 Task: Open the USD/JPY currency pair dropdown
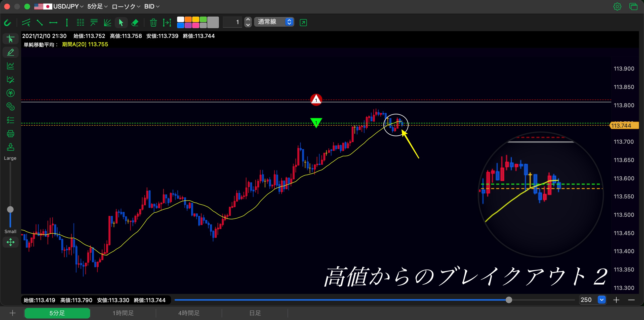tap(59, 7)
